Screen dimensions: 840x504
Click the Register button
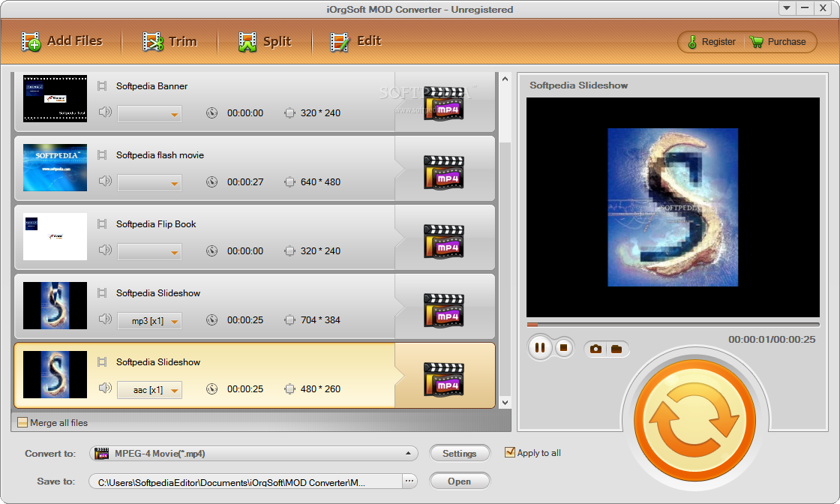pos(712,42)
